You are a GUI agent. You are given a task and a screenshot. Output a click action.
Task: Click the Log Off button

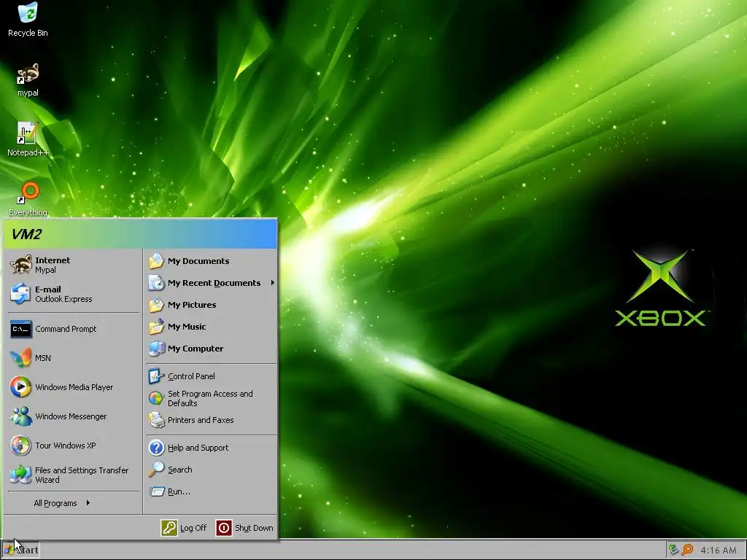coord(185,528)
